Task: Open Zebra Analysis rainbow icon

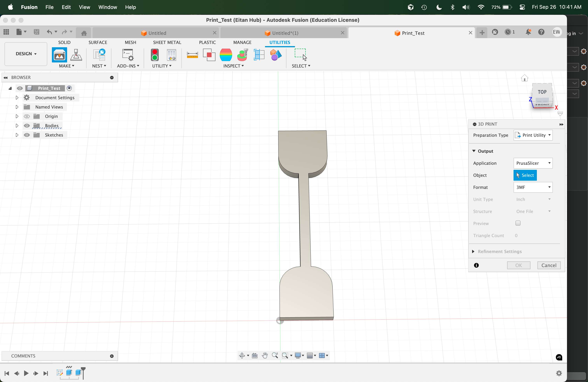Action: [226, 55]
